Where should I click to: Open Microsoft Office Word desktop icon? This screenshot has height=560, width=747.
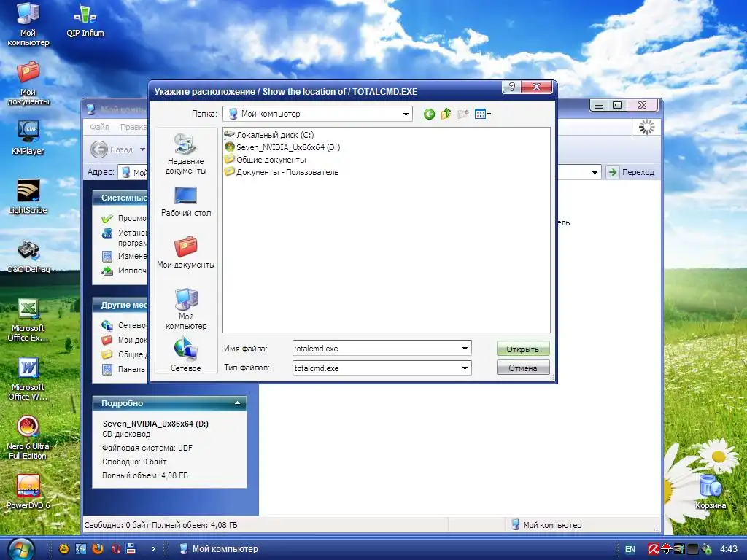28,378
